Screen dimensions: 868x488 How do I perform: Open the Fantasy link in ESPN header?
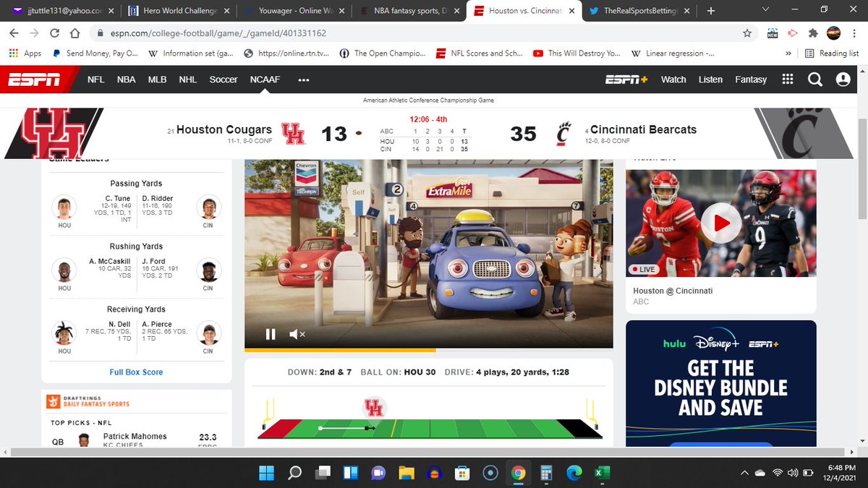point(751,80)
